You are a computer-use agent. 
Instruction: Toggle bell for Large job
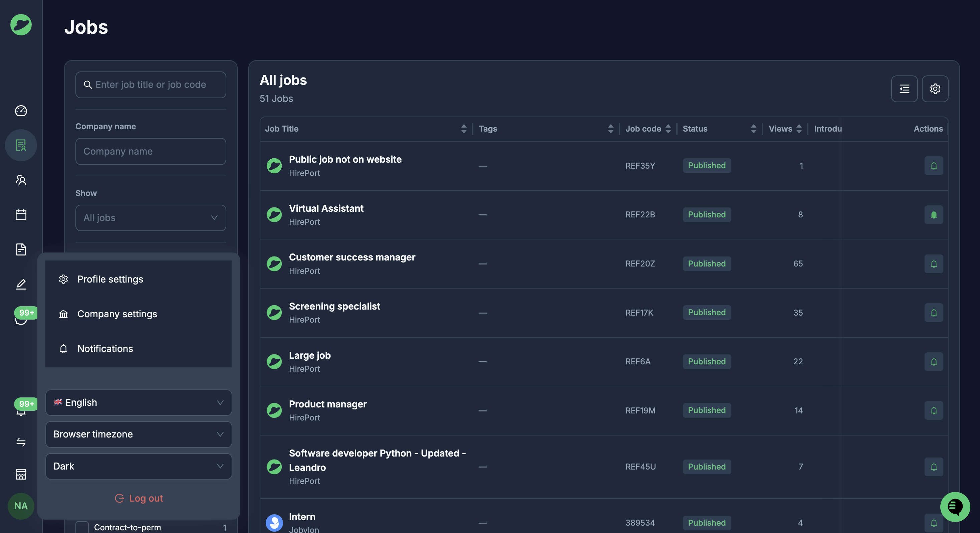[x=934, y=362]
